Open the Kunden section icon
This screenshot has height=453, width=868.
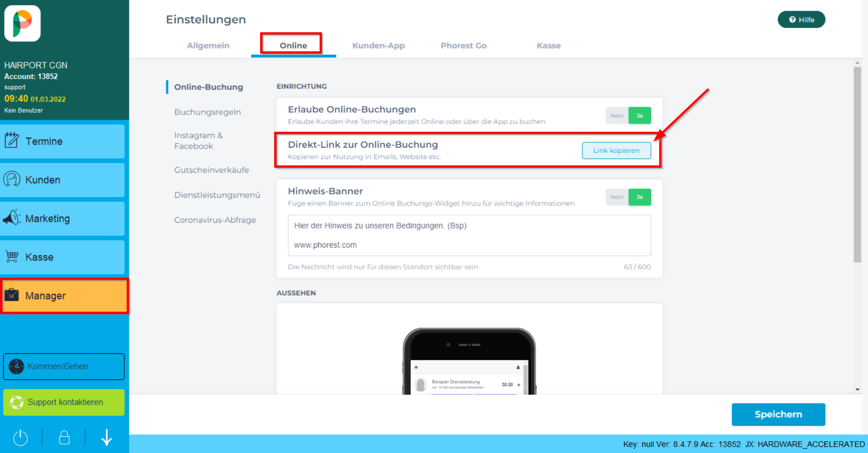point(12,179)
